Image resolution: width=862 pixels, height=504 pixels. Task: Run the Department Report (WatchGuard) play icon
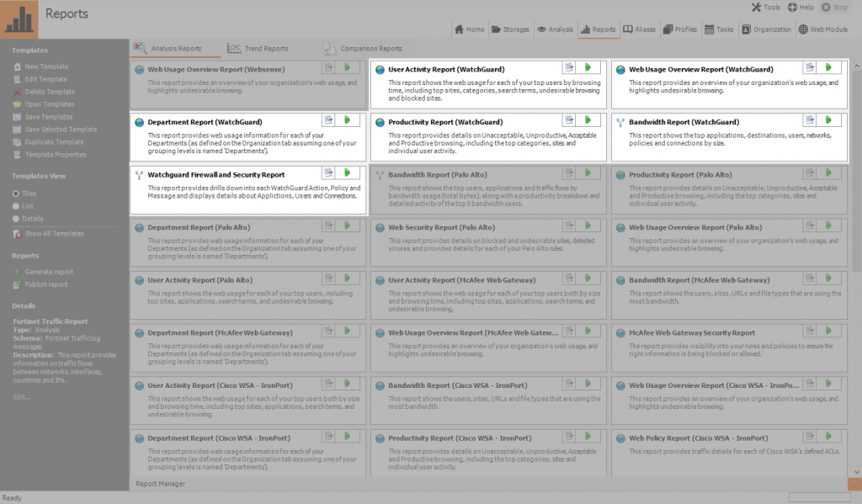point(347,119)
